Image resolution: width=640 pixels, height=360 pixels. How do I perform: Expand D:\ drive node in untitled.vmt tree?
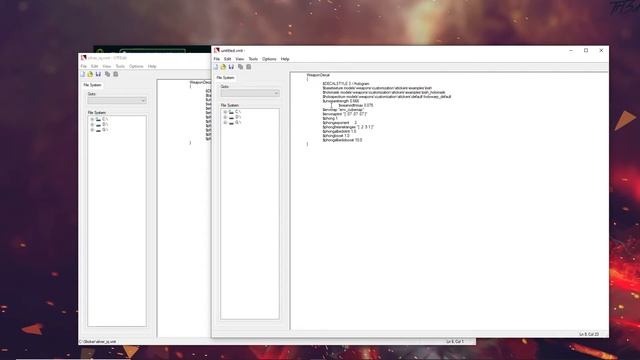coord(225,117)
